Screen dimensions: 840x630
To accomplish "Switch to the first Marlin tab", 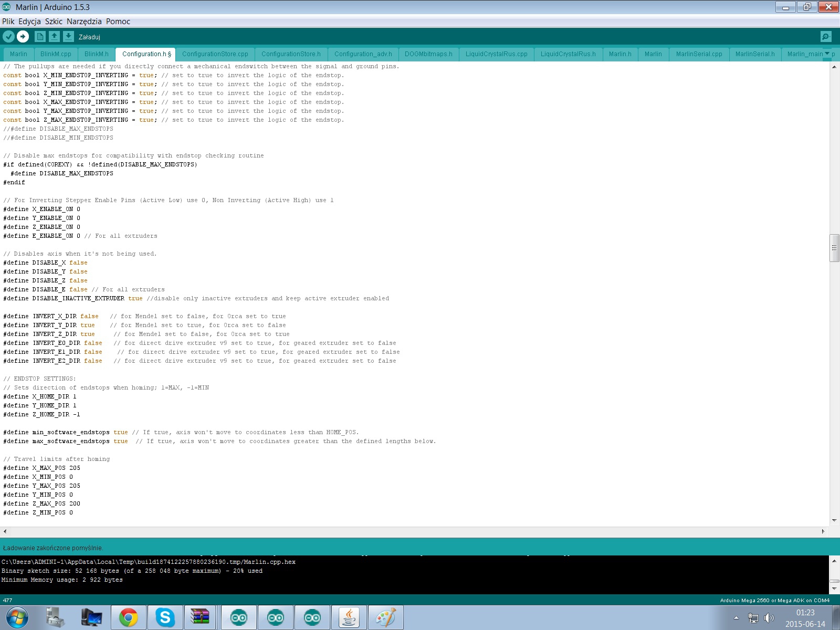I will 18,54.
